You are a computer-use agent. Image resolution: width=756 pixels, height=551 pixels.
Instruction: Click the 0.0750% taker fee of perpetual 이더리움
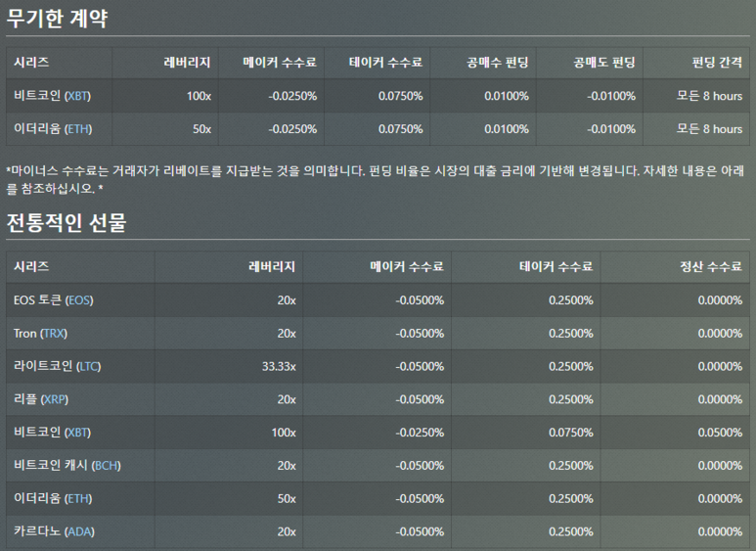pos(400,129)
